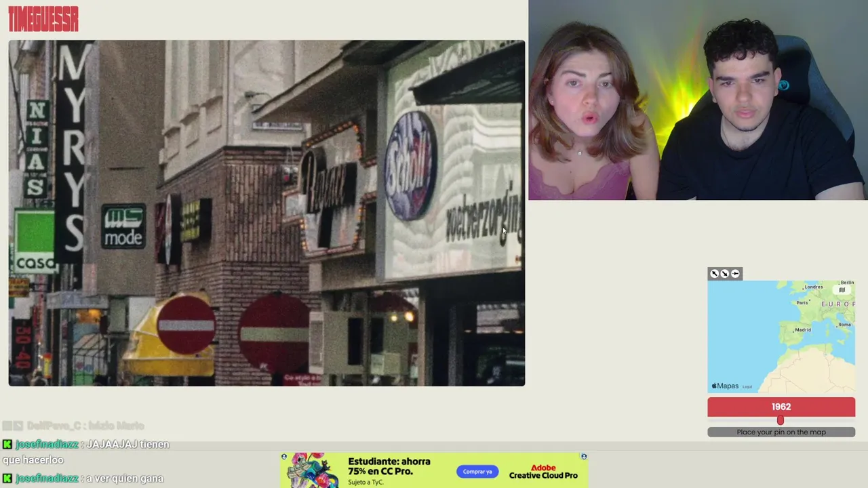
Task: Click Londres label on the map
Action: click(814, 287)
